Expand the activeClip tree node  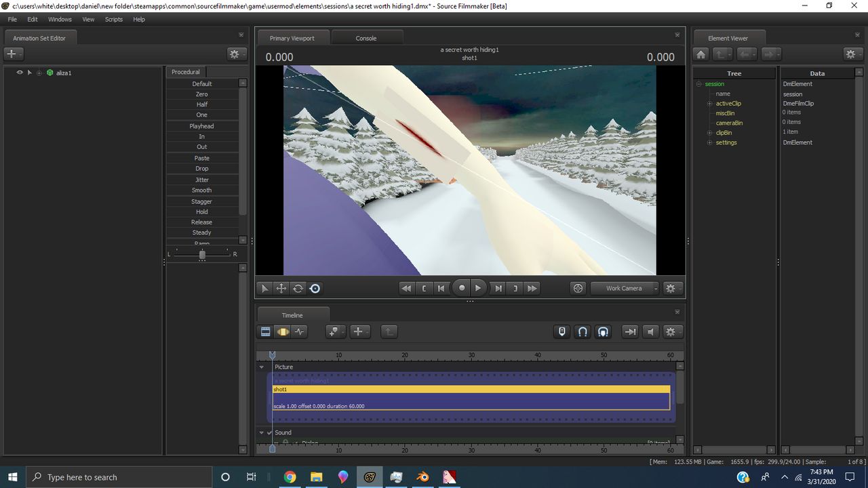click(x=709, y=104)
